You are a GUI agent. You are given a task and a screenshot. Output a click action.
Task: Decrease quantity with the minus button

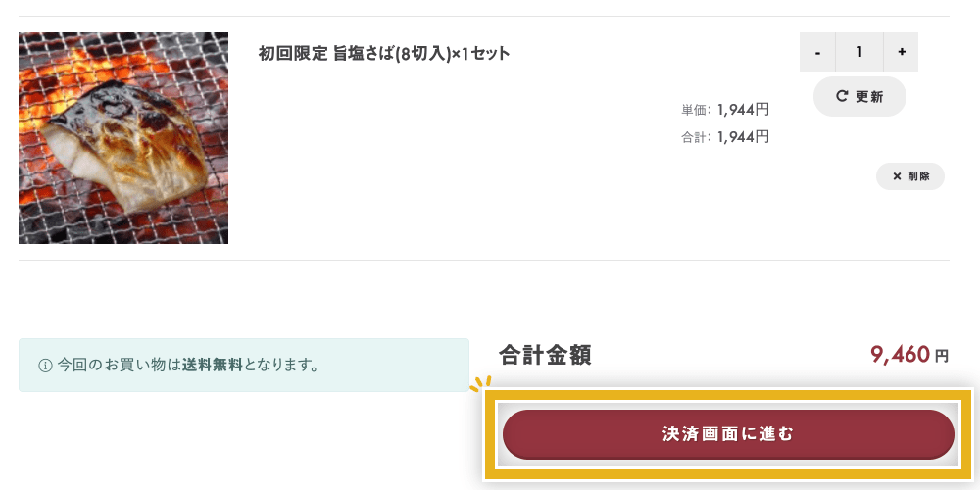(x=817, y=52)
